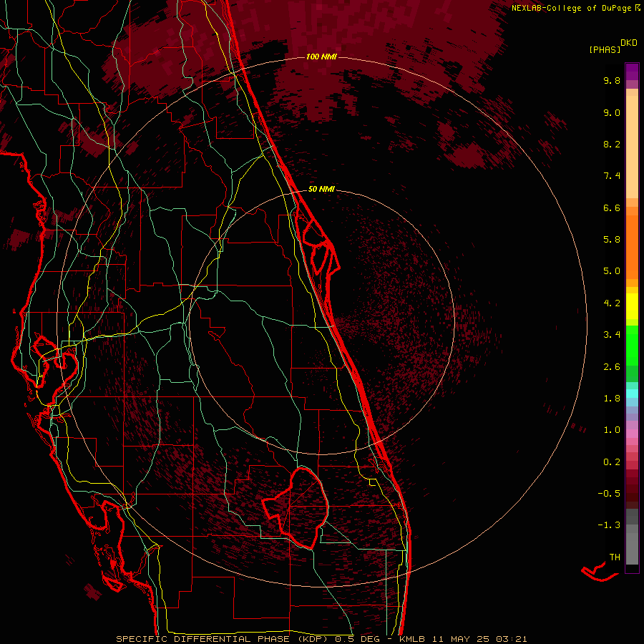
Task: Select the -1.3 scale value
Action: [x=609, y=525]
